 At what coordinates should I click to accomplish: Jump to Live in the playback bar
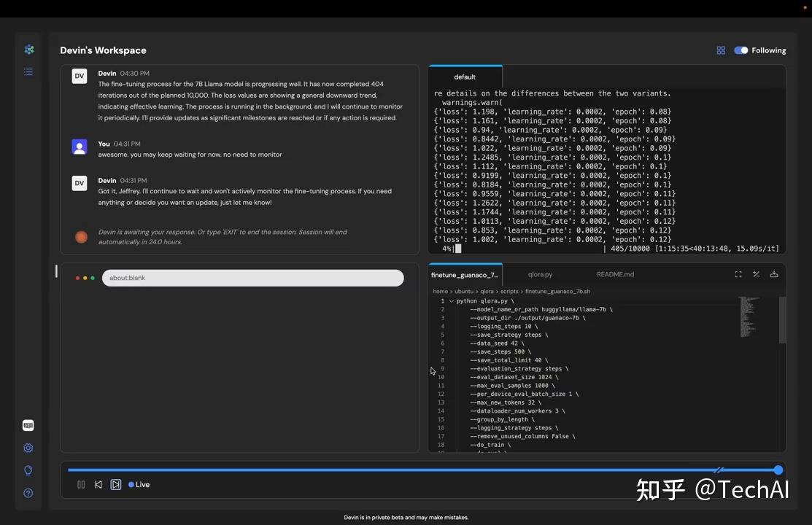pos(139,485)
